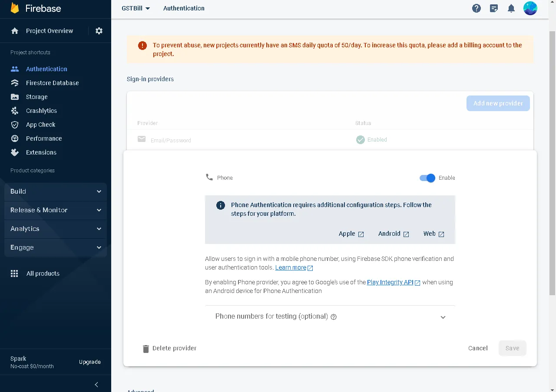The width and height of the screenshot is (556, 392).
Task: Click the Spark No-cost plan label
Action: pos(32,362)
